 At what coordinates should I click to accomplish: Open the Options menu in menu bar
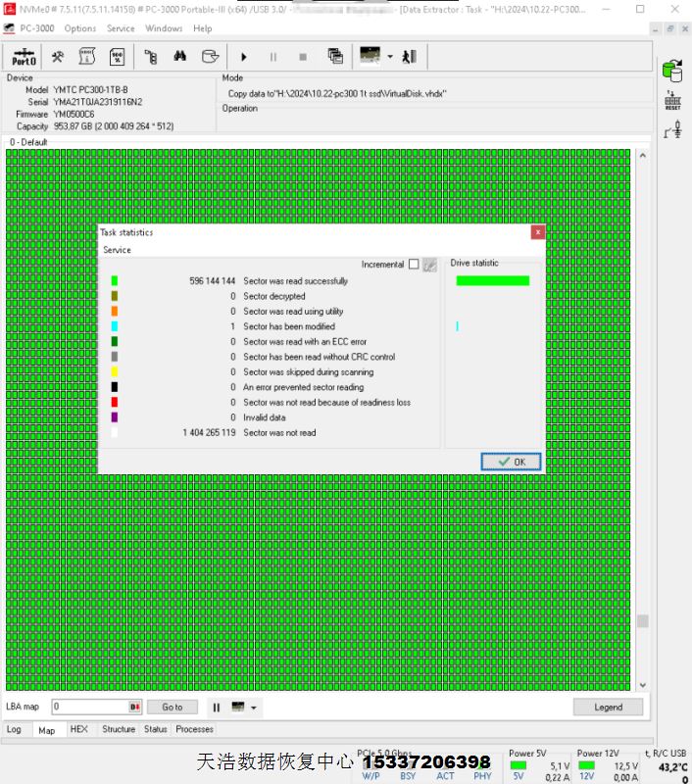[x=80, y=28]
